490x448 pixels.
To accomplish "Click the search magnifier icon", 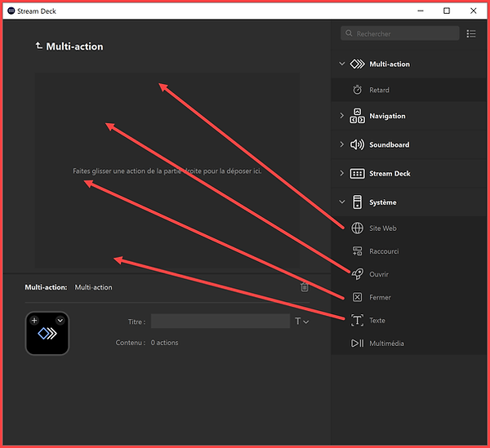I will (x=349, y=33).
